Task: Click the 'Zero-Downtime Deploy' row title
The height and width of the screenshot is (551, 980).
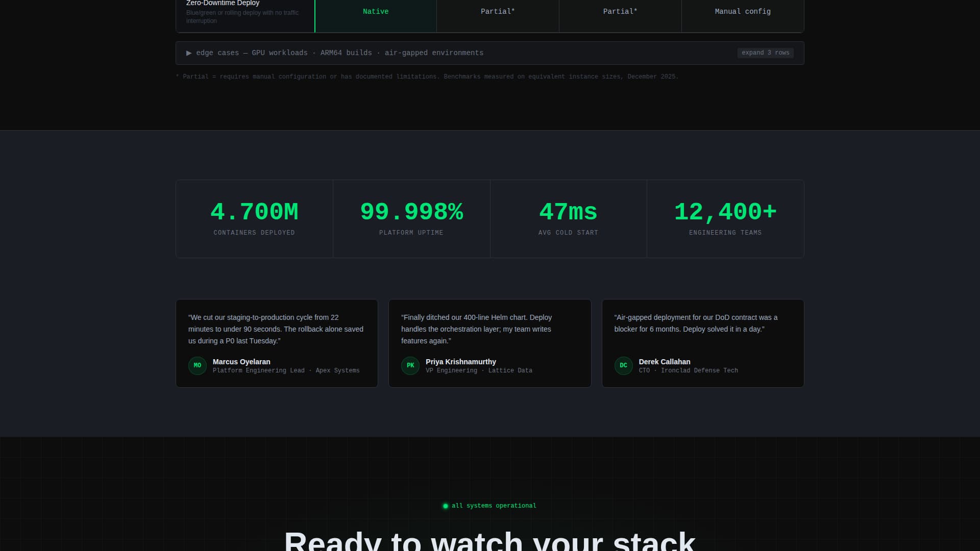Action: [223, 3]
